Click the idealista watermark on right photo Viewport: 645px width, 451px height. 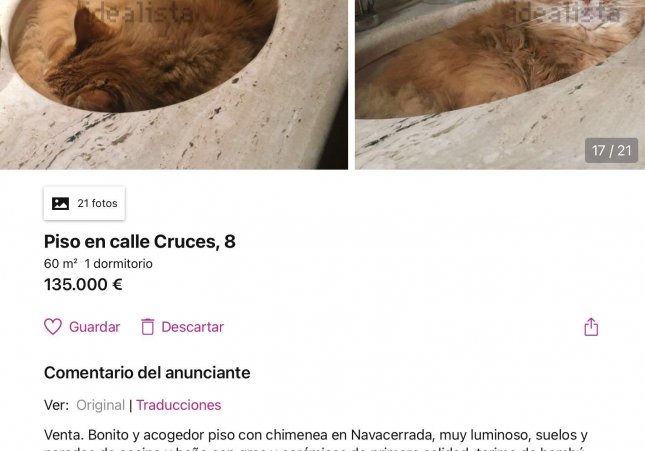566,12
